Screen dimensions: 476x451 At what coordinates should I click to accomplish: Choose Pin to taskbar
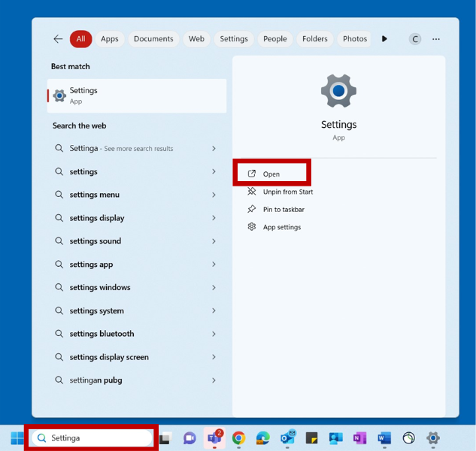(283, 210)
